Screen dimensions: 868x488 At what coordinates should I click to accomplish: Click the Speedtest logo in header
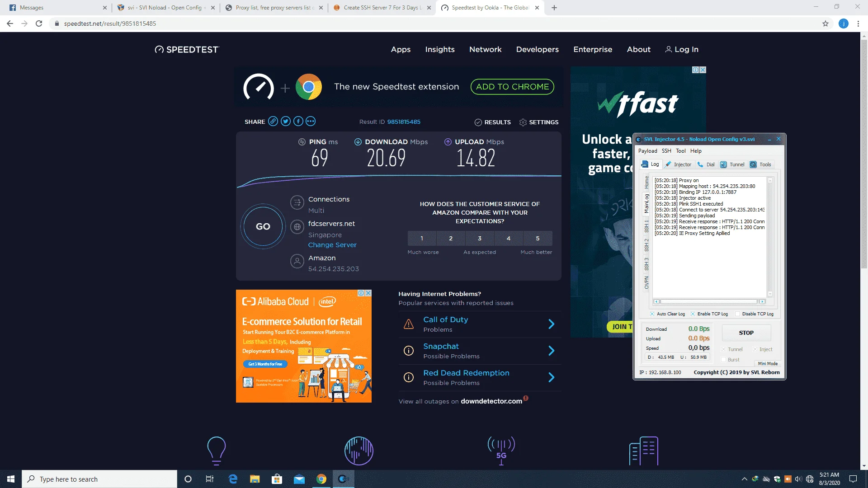[187, 50]
